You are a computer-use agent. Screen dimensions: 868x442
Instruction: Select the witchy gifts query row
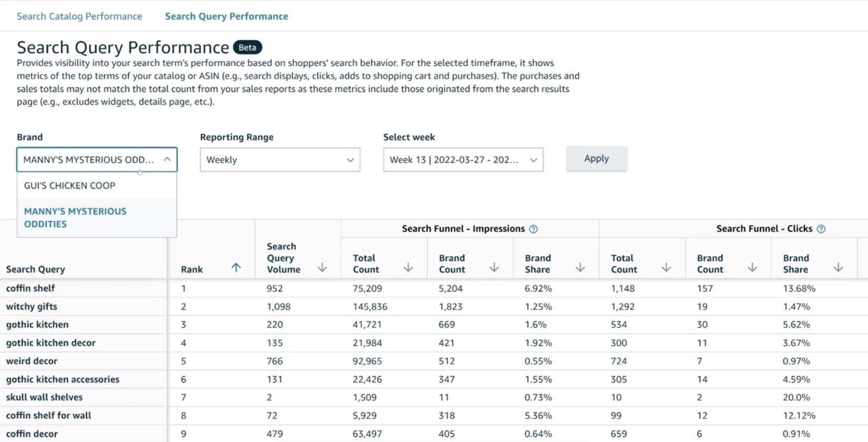coord(31,307)
